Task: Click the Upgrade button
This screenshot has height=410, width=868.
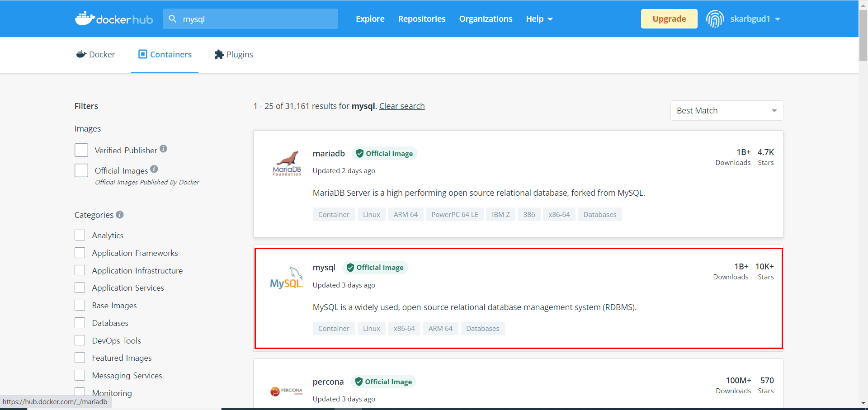Action: click(669, 19)
